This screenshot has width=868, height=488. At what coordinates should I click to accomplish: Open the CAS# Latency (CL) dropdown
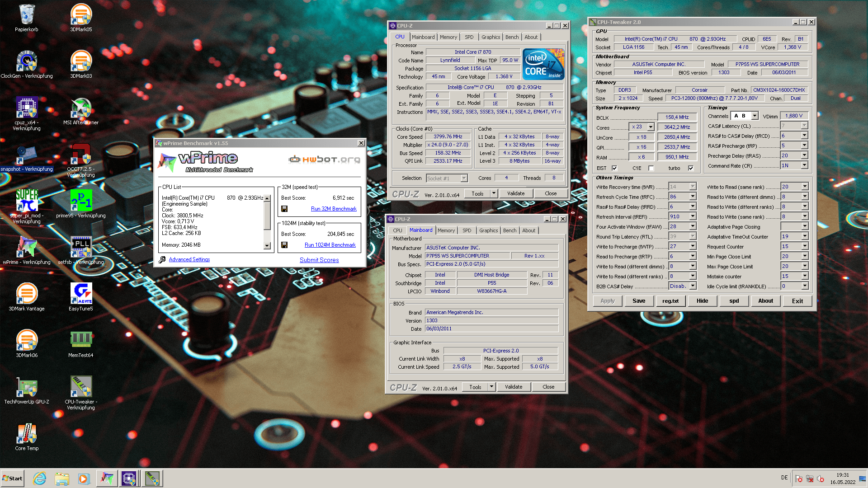tap(804, 126)
